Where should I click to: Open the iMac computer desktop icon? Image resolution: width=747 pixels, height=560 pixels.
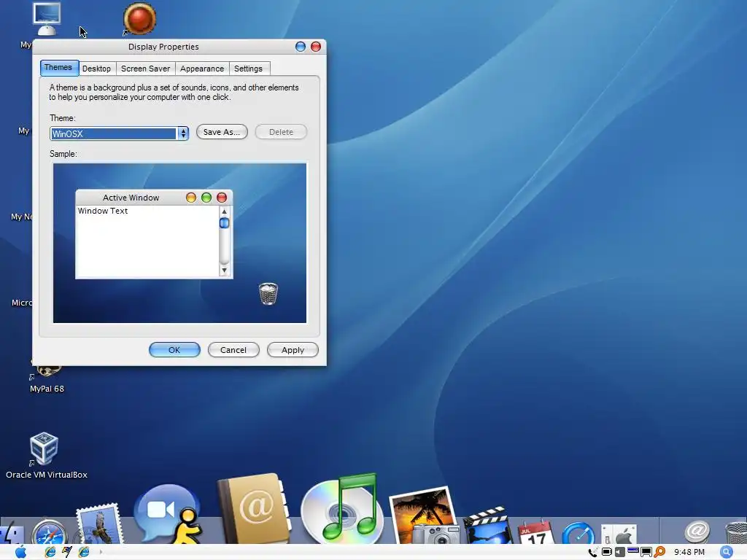(x=47, y=18)
